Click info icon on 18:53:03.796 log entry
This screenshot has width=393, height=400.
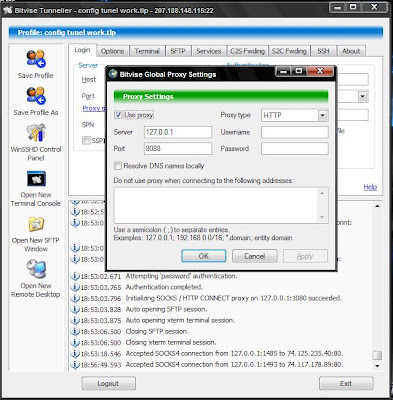point(75,298)
